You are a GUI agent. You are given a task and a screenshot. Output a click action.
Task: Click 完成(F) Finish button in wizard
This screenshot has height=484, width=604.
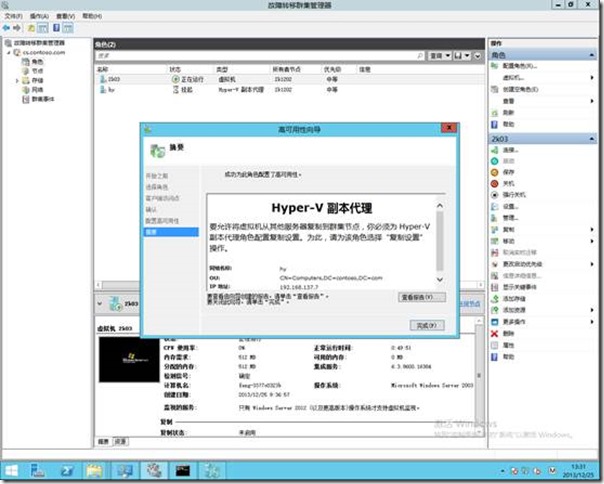(x=427, y=326)
